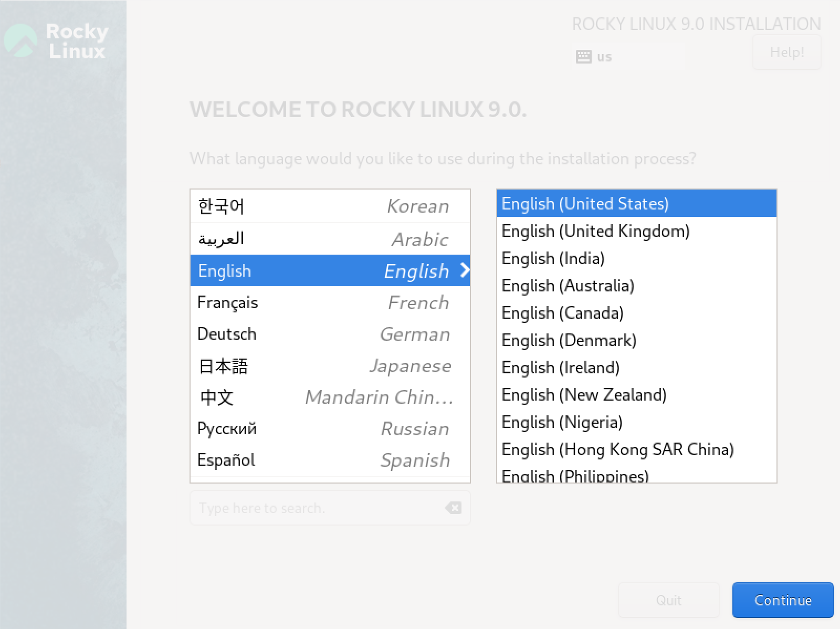Viewport: 840px width, 629px height.
Task: Focus the language search field
Action: click(330, 508)
